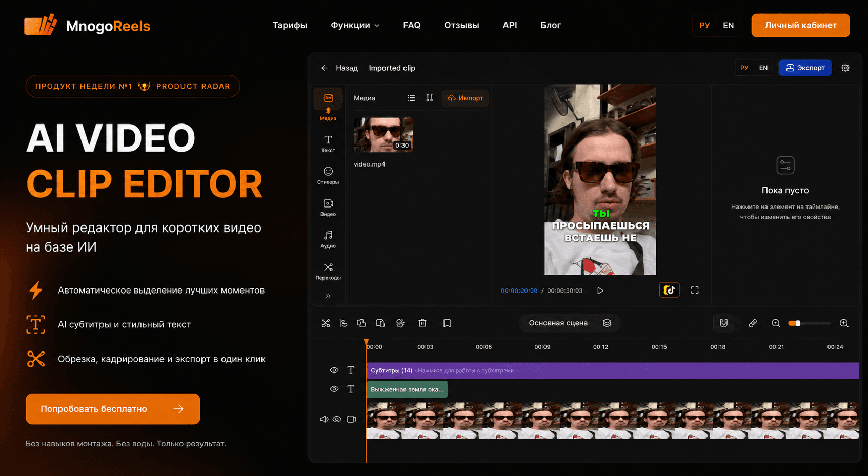Image resolution: width=868 pixels, height=476 pixels.
Task: Click the orange playhead marker
Action: pos(366,342)
